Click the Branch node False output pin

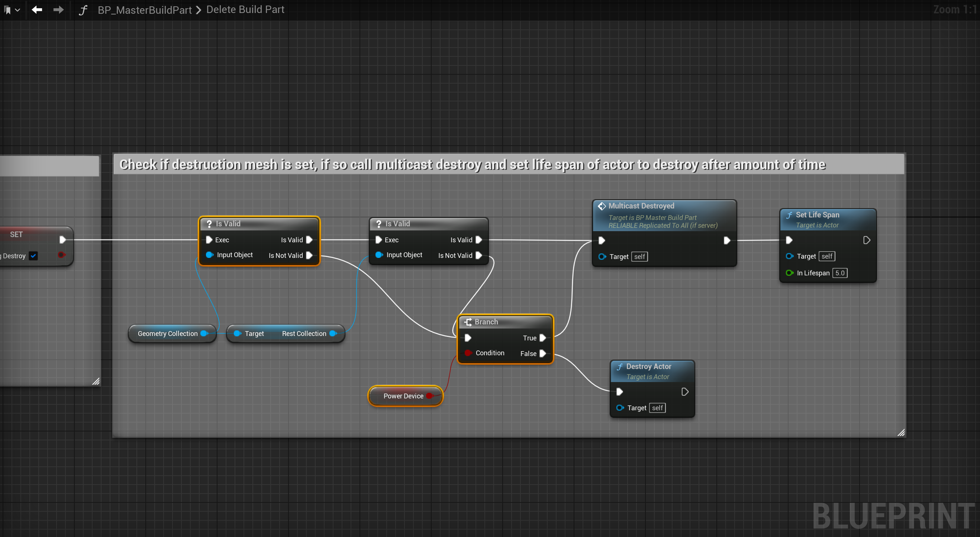click(x=543, y=354)
